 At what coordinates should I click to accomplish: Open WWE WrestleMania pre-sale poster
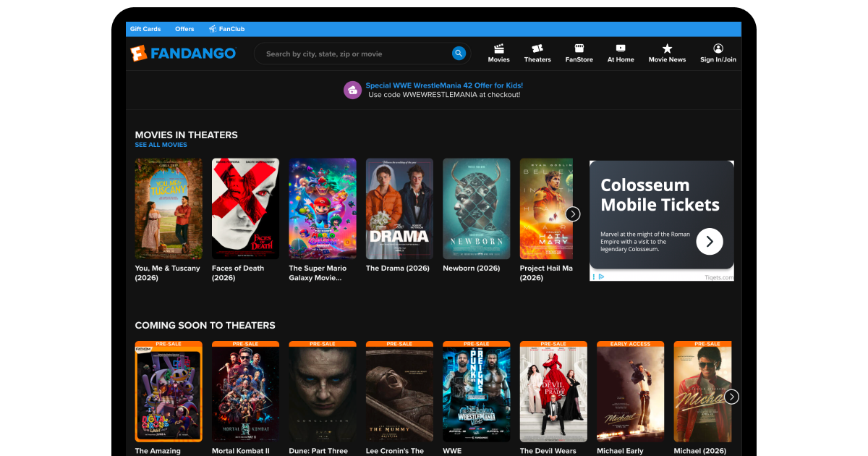click(x=477, y=392)
